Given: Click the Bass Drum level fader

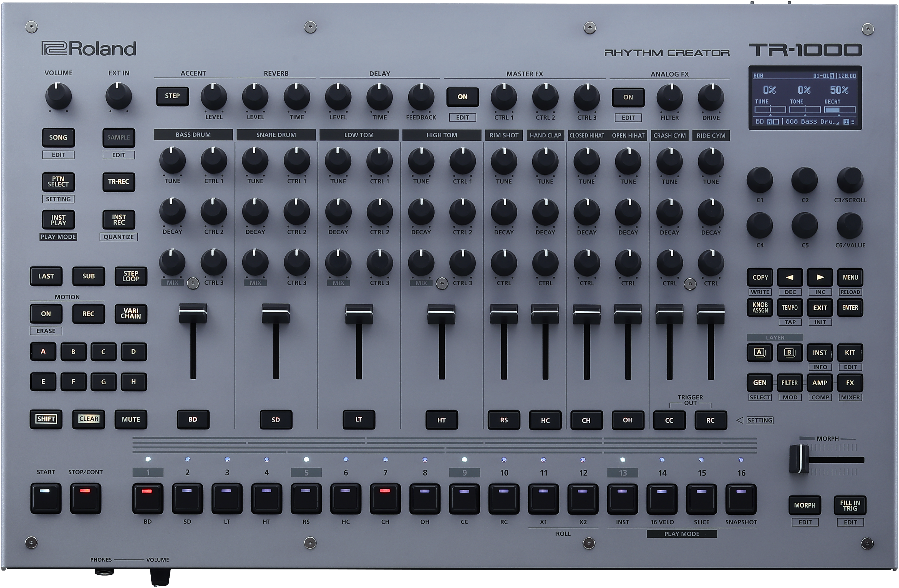Looking at the screenshot, I should (193, 314).
